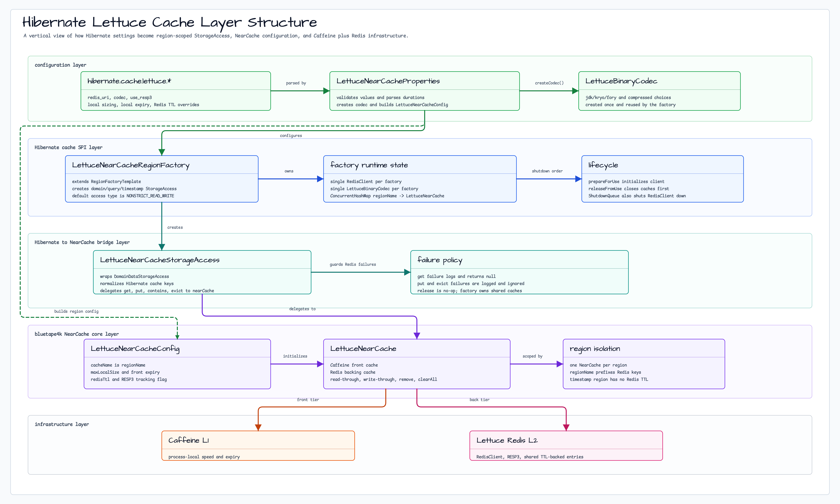Screen dimensions: 840x504
Task: Click the text 'redis_uri, codec, use_resp3'
Action: click(x=120, y=98)
